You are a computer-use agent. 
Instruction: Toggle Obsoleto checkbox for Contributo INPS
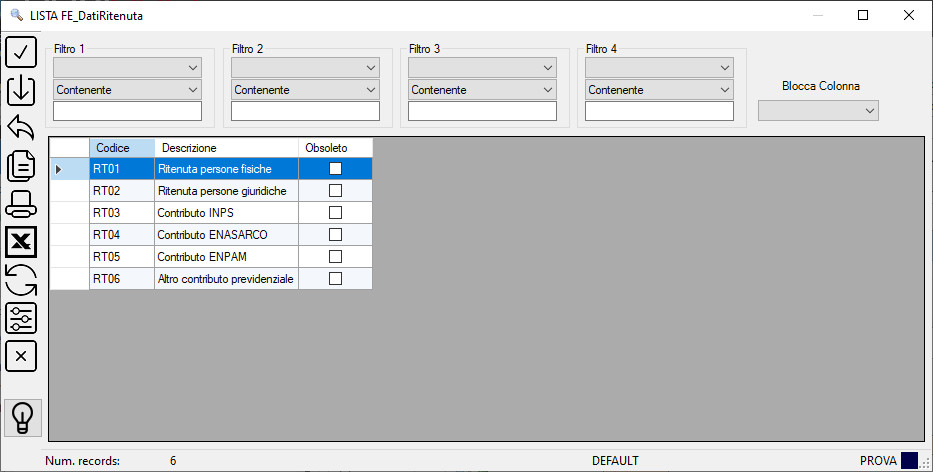pos(336,212)
